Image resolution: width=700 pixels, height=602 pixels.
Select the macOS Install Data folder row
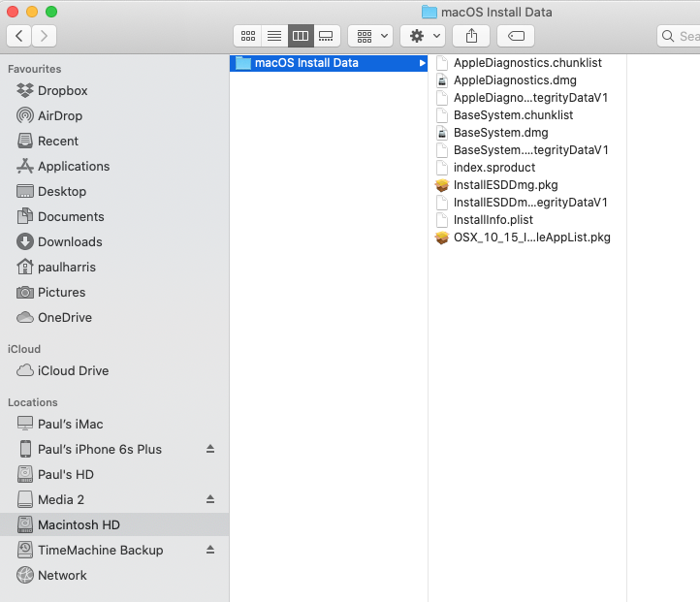pos(329,63)
